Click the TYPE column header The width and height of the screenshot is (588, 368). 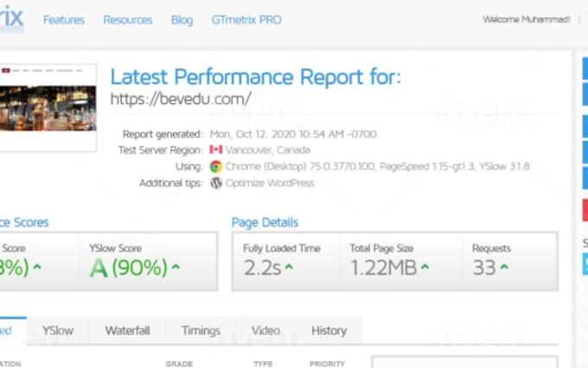tap(263, 364)
